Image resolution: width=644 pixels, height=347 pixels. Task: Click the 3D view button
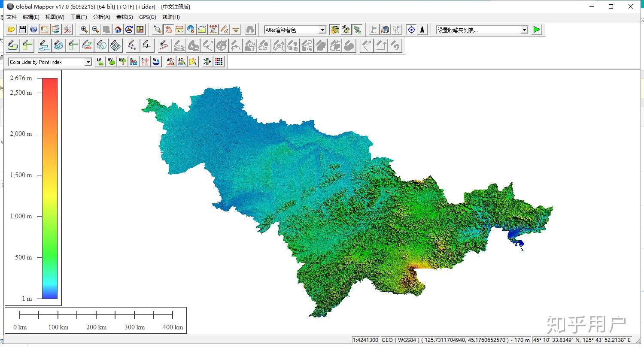[346, 30]
